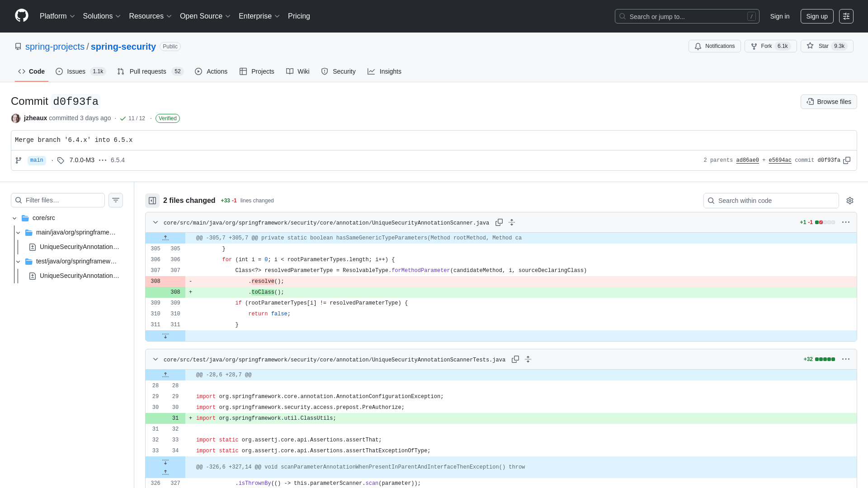Open parent commit ad86ae0

tap(747, 160)
